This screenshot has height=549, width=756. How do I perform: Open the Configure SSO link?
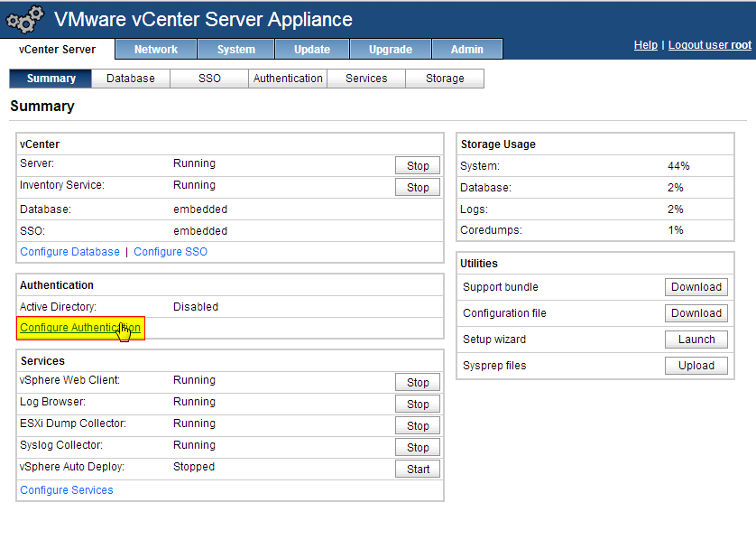[x=171, y=252]
